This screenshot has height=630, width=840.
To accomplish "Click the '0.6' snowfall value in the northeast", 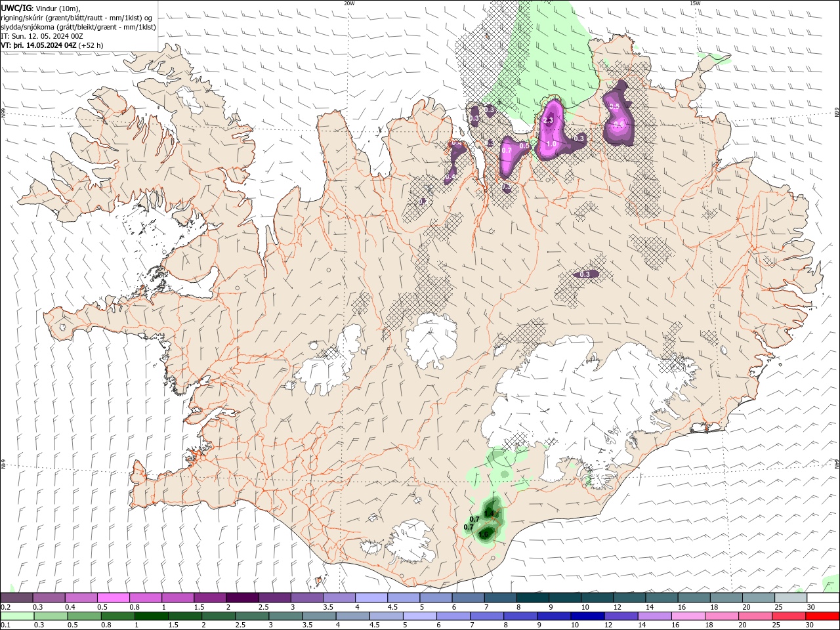I will click(619, 124).
